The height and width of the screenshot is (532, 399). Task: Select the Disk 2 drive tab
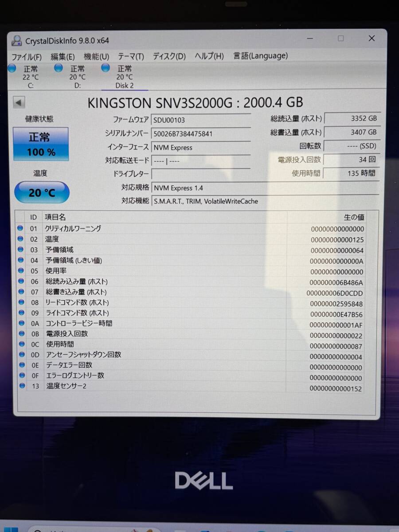coord(124,77)
